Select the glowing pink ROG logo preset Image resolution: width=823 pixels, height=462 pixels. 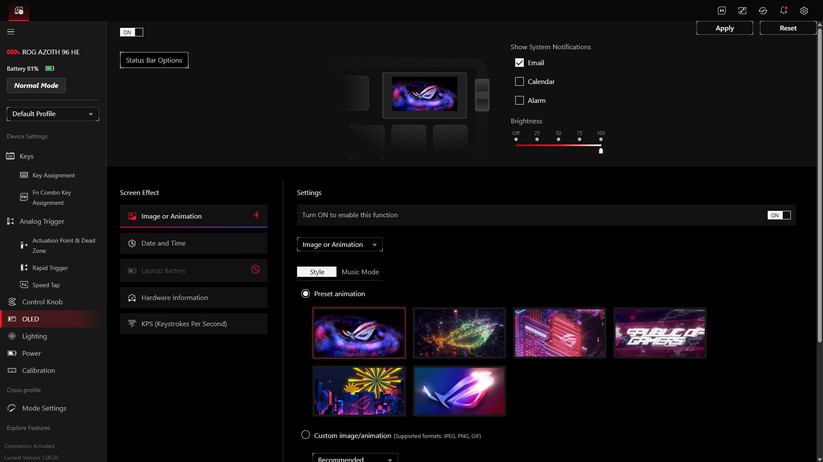tap(459, 391)
